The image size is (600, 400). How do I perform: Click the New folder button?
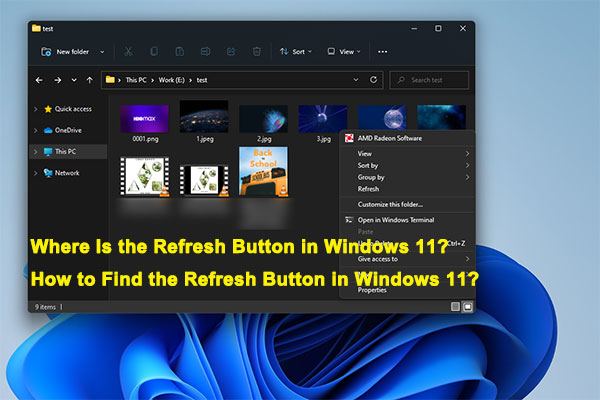(65, 52)
